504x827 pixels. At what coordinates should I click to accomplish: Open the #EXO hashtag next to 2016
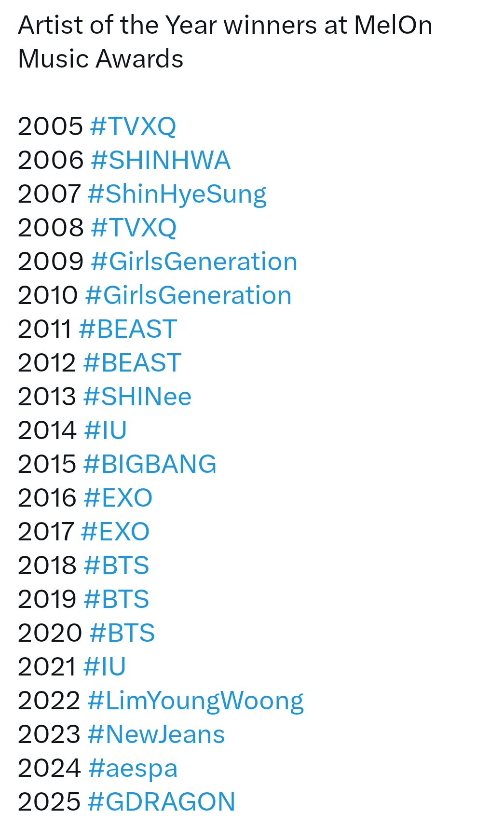118,498
